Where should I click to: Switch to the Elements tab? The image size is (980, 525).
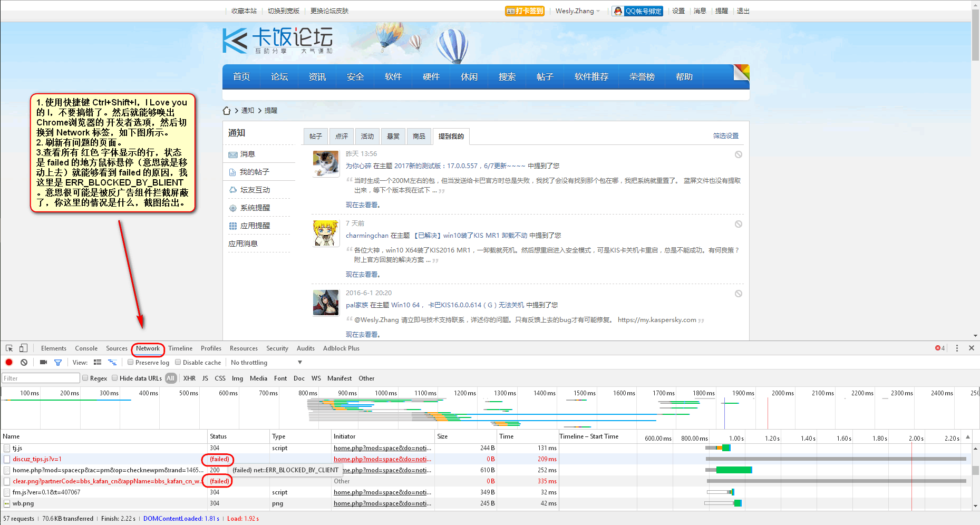pos(54,348)
